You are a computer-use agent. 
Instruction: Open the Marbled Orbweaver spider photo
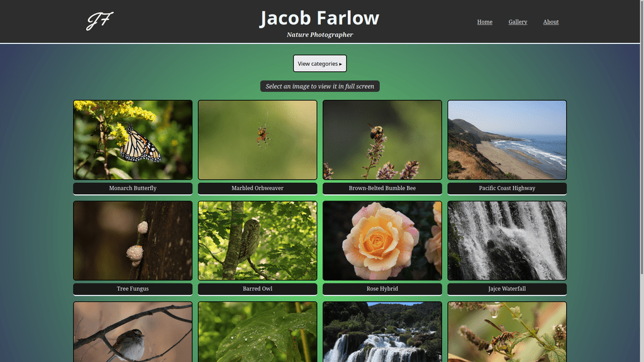pos(257,140)
